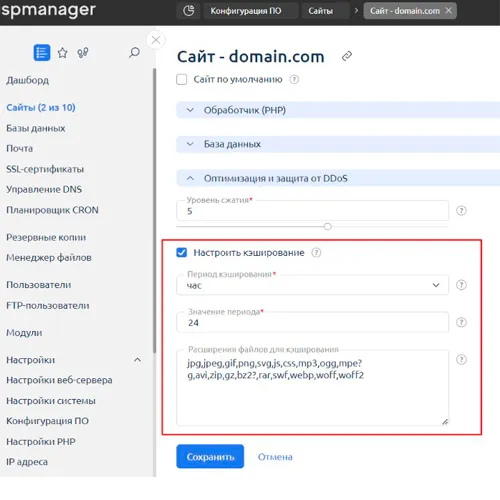500x500 pixels.
Task: Open the caching period dropdown
Action: pyautogui.click(x=312, y=285)
